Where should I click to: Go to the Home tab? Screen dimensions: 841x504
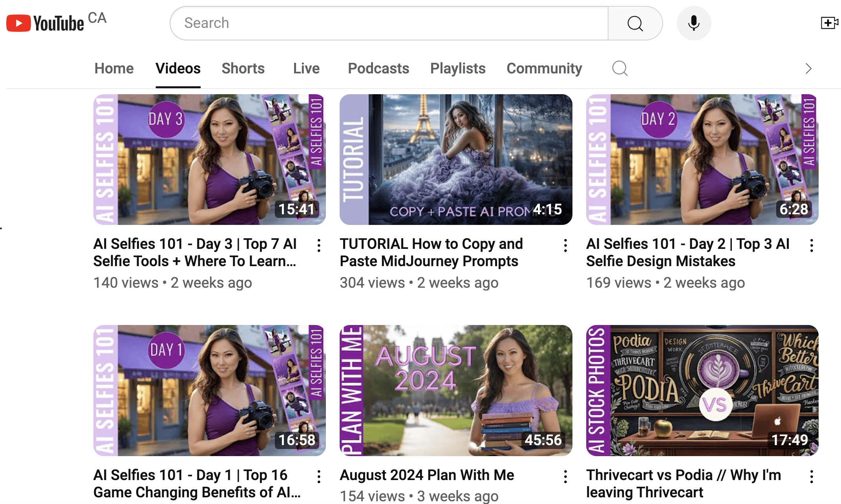(x=114, y=68)
